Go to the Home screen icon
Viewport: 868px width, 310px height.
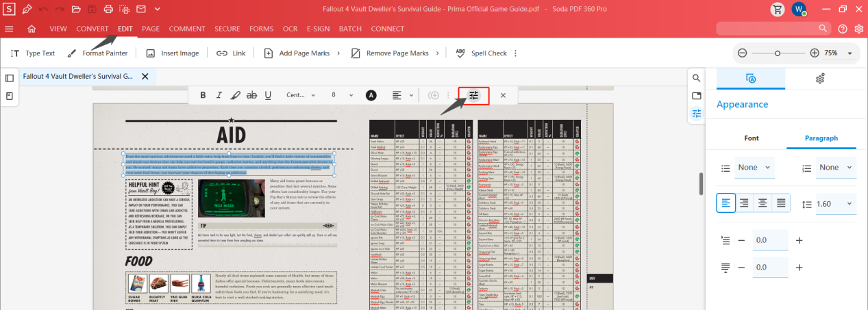pyautogui.click(x=32, y=29)
